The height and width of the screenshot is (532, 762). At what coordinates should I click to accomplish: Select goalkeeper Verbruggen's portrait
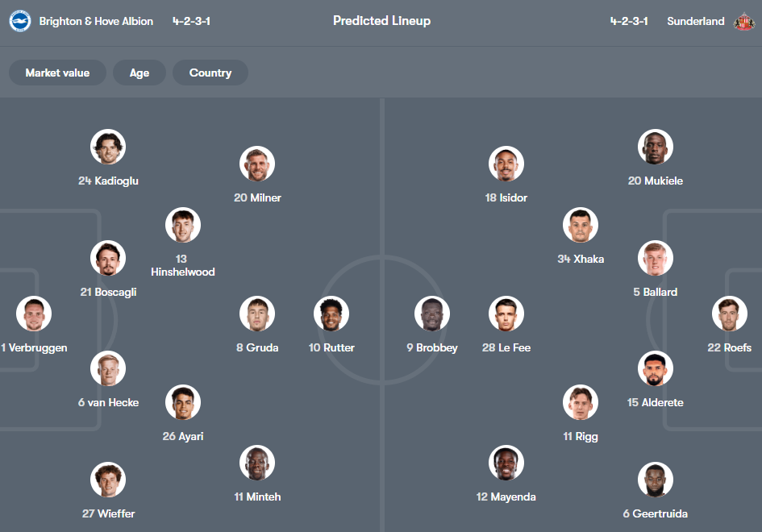pos(34,314)
